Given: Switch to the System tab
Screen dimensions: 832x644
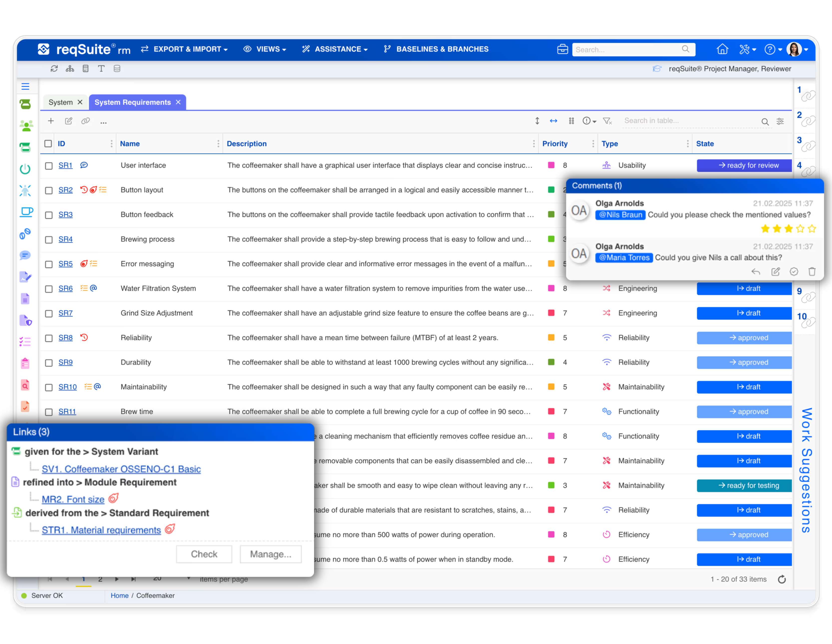Looking at the screenshot, I should tap(61, 102).
